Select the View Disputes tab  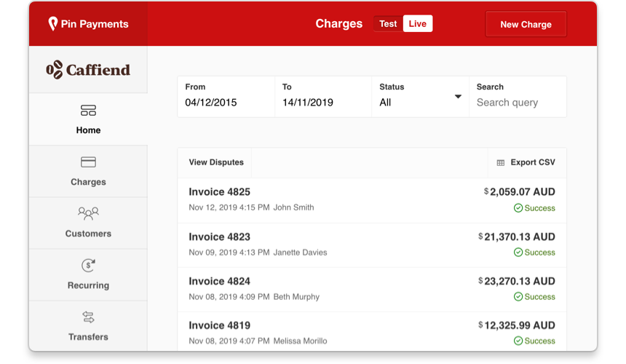[216, 162]
